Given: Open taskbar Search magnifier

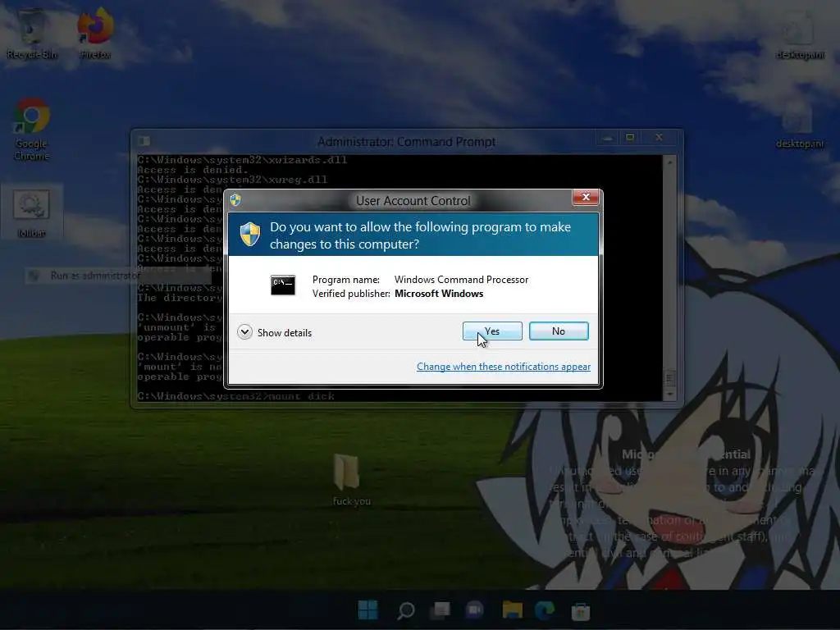Looking at the screenshot, I should tap(405, 609).
